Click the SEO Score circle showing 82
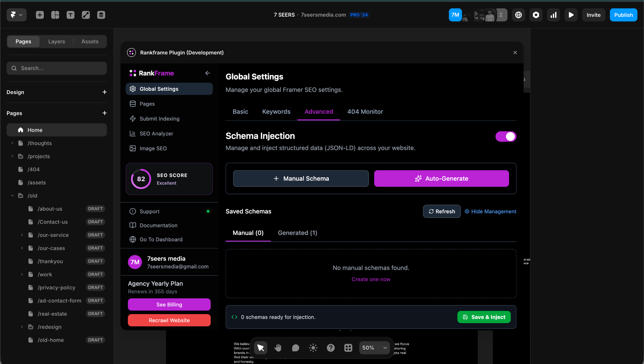The height and width of the screenshot is (364, 644). pyautogui.click(x=140, y=179)
